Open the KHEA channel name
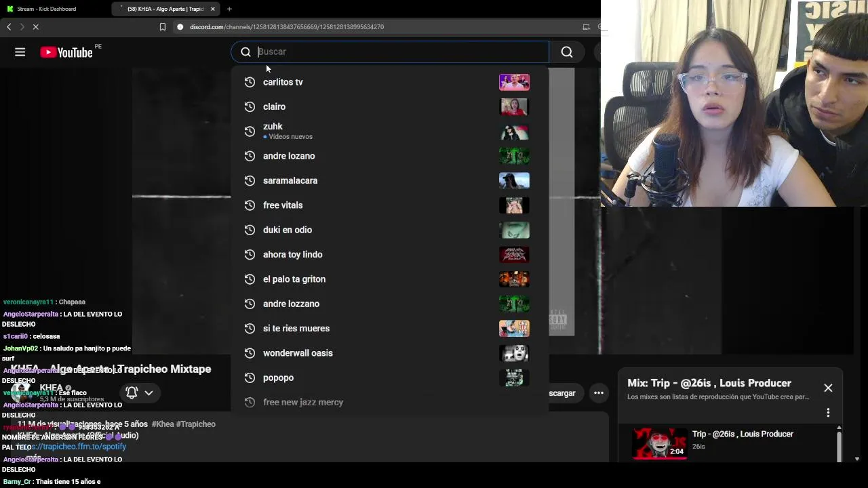 pos(51,388)
